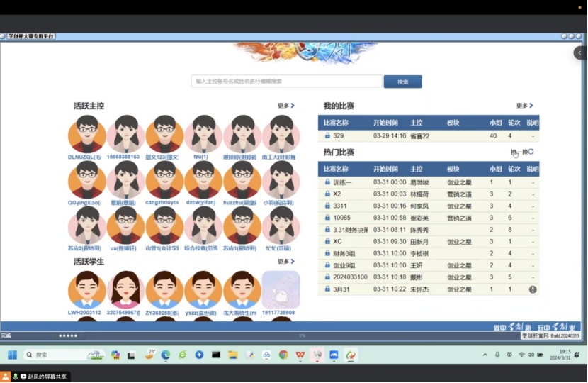588x383 pixels.
Task: Expand 更多 for 活跃主控 section
Action: (286, 106)
